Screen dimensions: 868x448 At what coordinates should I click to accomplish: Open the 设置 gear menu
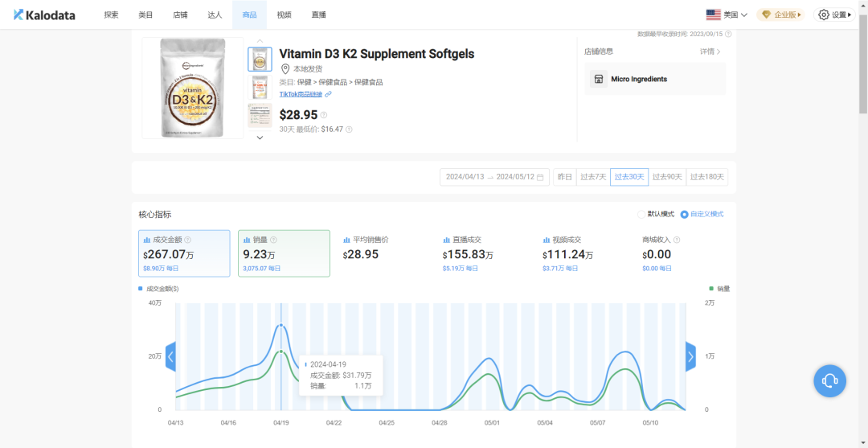click(834, 15)
